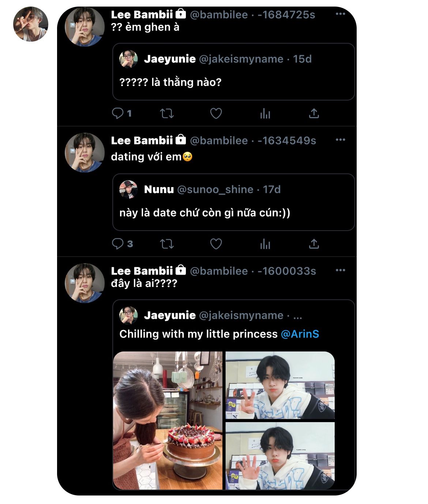Like the "ẻm ghen à" tweet
428x504 pixels.
pyautogui.click(x=216, y=114)
